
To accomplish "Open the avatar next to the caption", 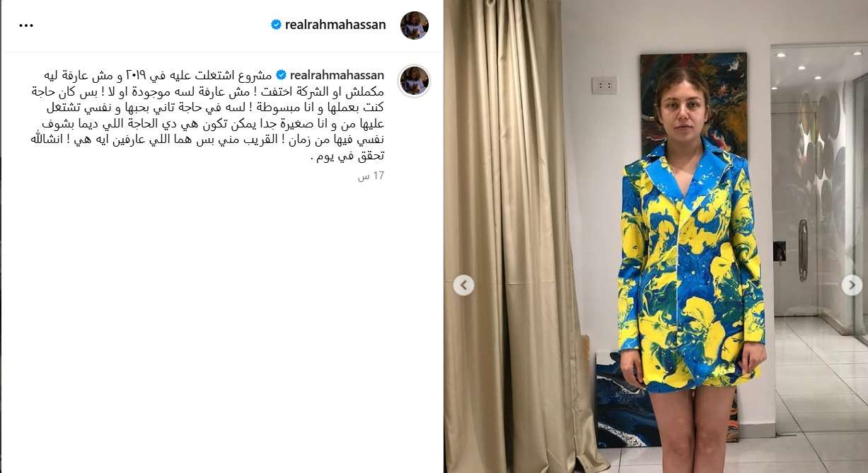I will [415, 81].
